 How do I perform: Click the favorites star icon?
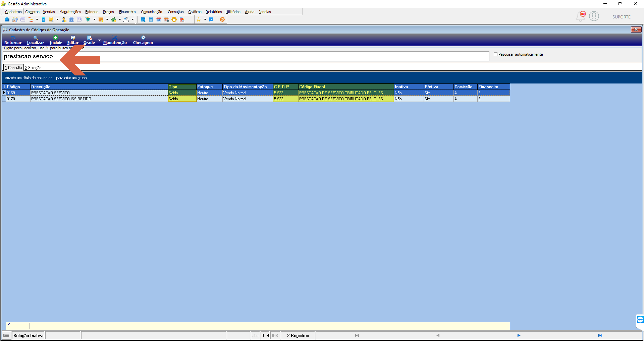[x=199, y=19]
